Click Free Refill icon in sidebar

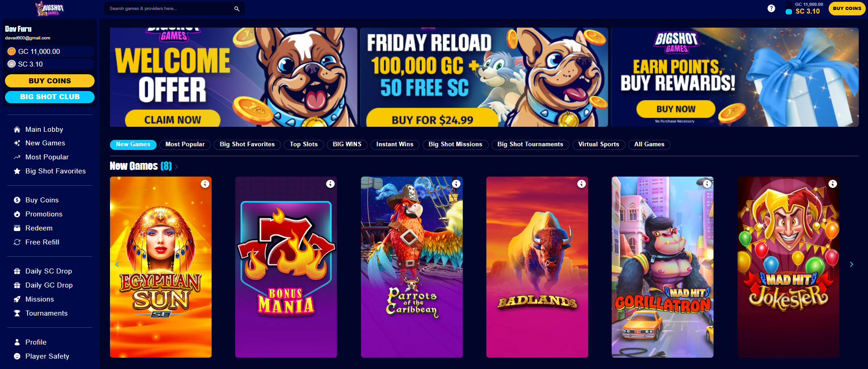click(x=17, y=242)
